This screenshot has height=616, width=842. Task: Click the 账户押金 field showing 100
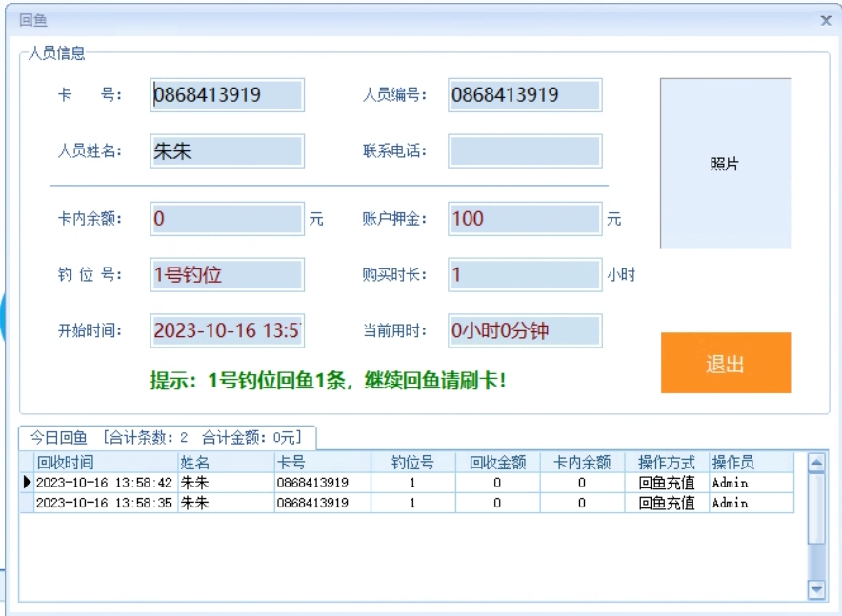point(525,219)
